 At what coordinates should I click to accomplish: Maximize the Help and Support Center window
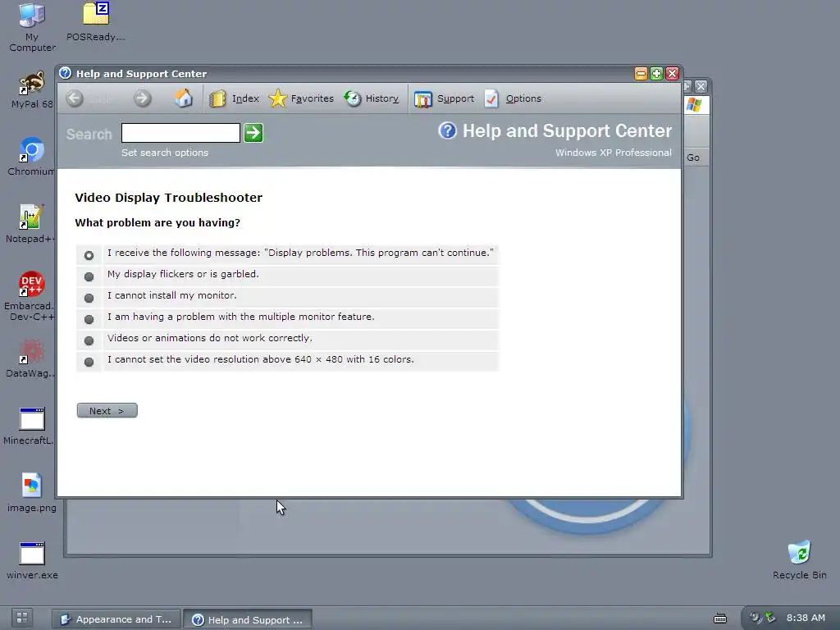(656, 73)
